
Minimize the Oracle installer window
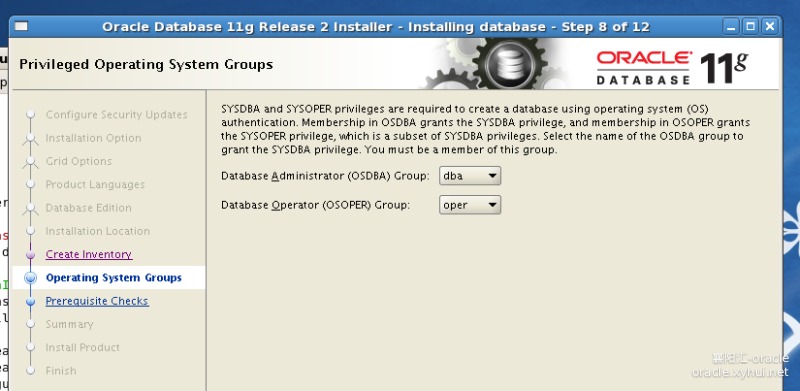[731, 27]
